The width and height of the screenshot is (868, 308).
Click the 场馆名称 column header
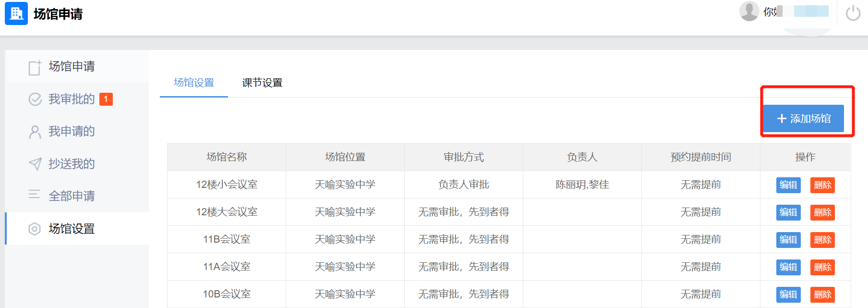(x=227, y=157)
